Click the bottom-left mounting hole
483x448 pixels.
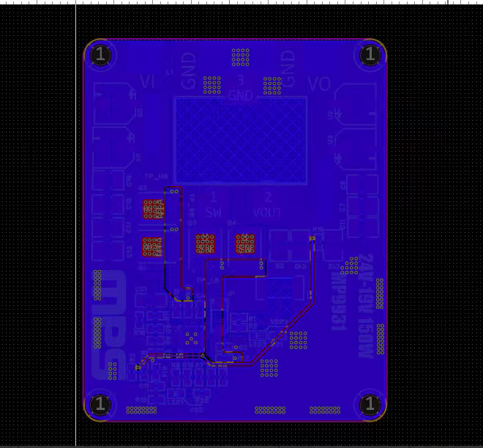(100, 404)
